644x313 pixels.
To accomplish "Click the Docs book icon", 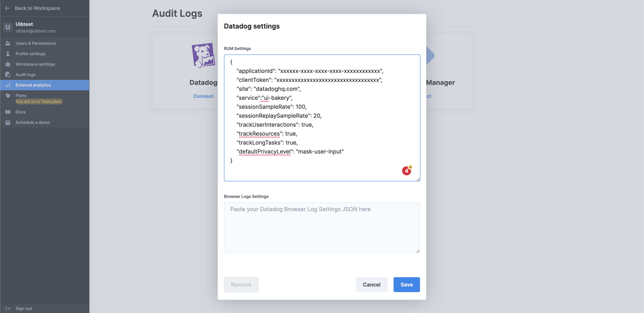I will (x=8, y=112).
